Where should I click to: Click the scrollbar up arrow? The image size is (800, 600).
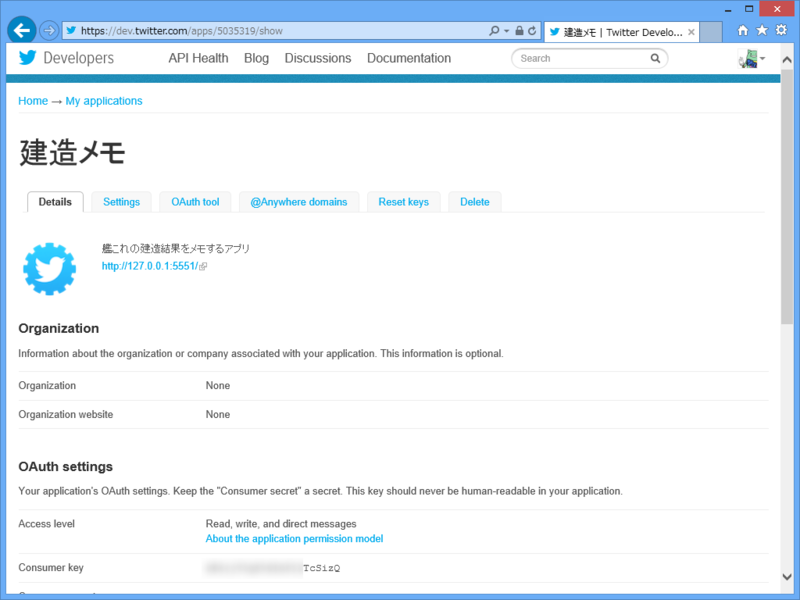pos(787,60)
